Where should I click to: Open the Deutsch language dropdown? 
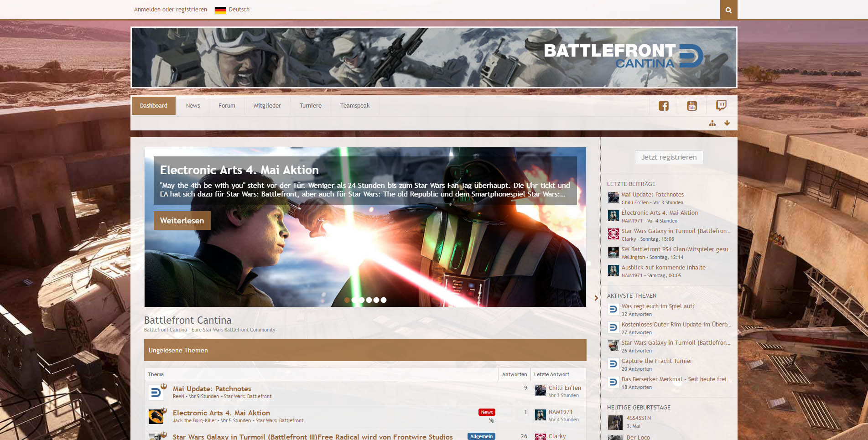coord(233,10)
